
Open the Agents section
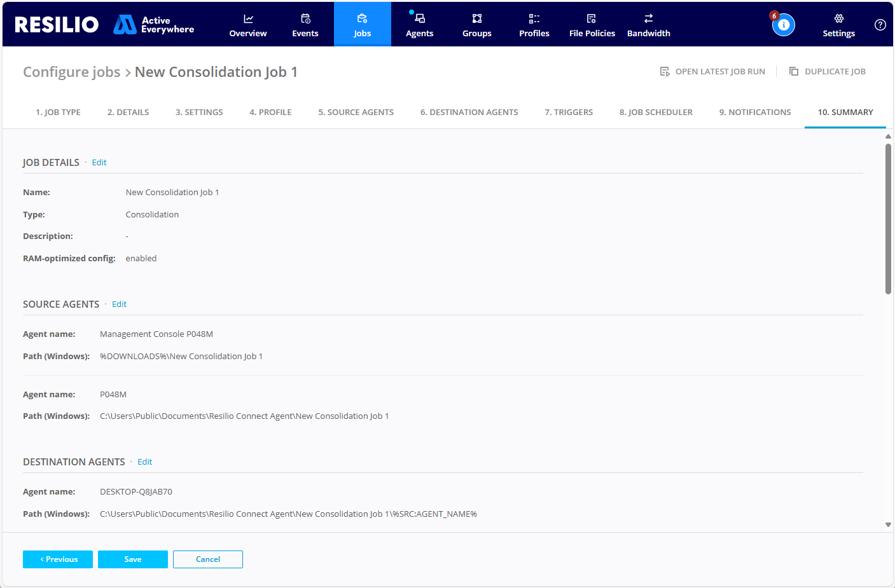point(419,24)
